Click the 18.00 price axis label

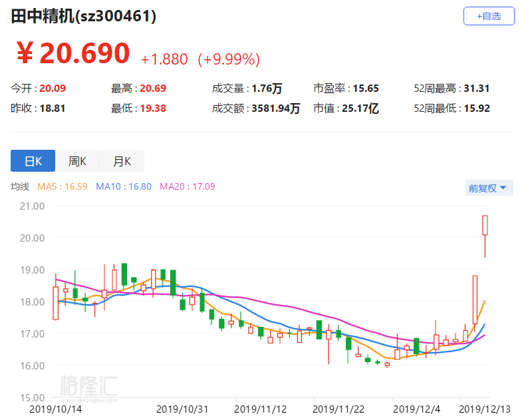tap(32, 302)
